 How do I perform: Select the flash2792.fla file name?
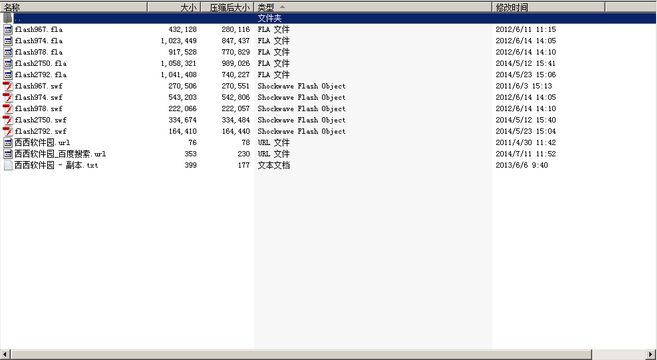point(41,75)
